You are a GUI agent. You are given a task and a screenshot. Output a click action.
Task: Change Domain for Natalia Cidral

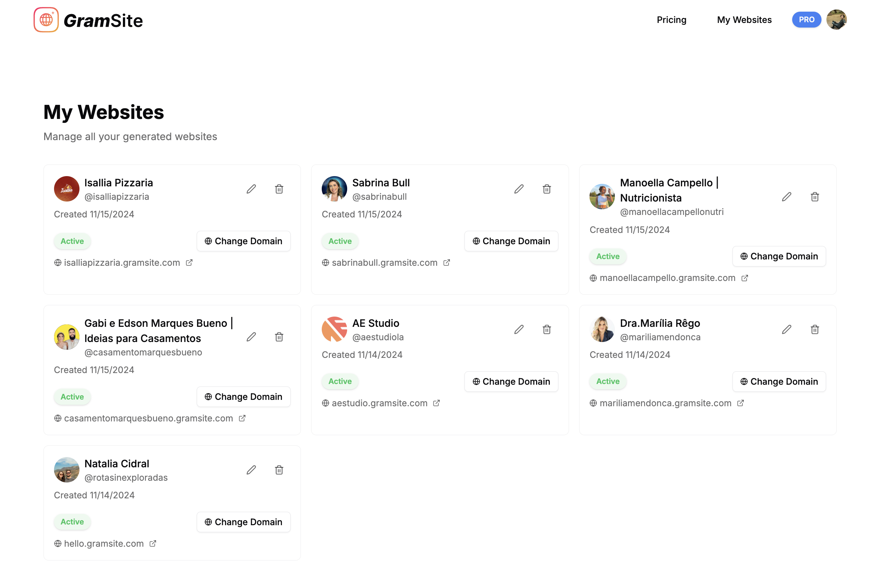pyautogui.click(x=243, y=522)
